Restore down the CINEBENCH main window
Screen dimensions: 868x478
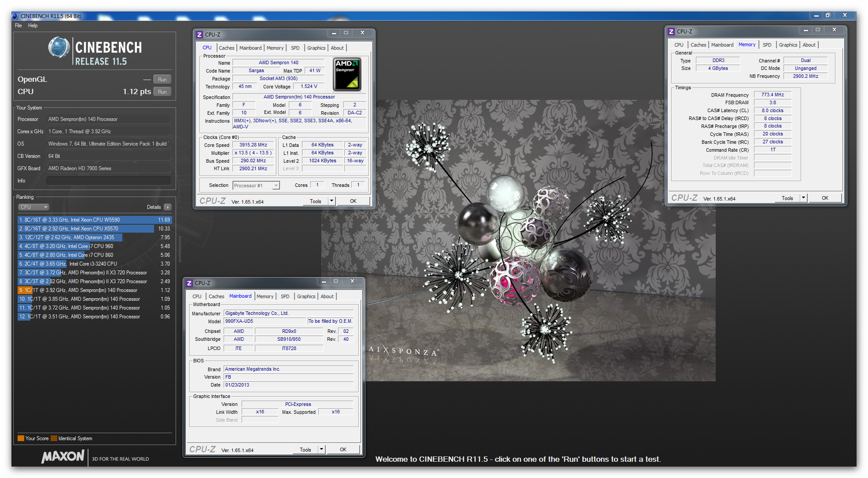(x=828, y=15)
